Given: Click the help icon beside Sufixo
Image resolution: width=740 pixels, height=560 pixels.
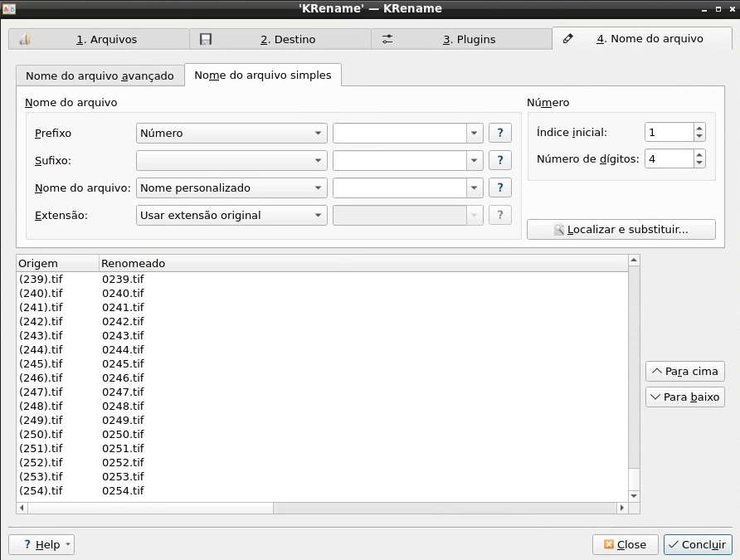Looking at the screenshot, I should 499,160.
